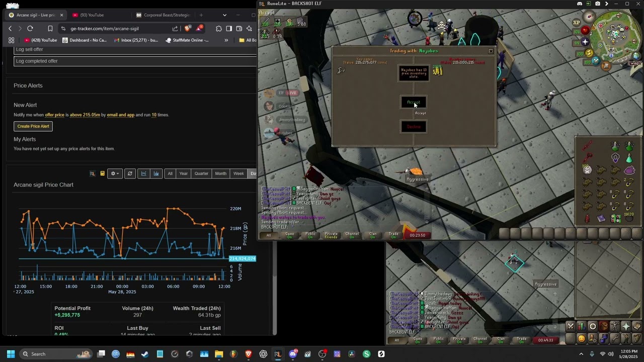Open the Discord taskbar icon

click(x=293, y=354)
